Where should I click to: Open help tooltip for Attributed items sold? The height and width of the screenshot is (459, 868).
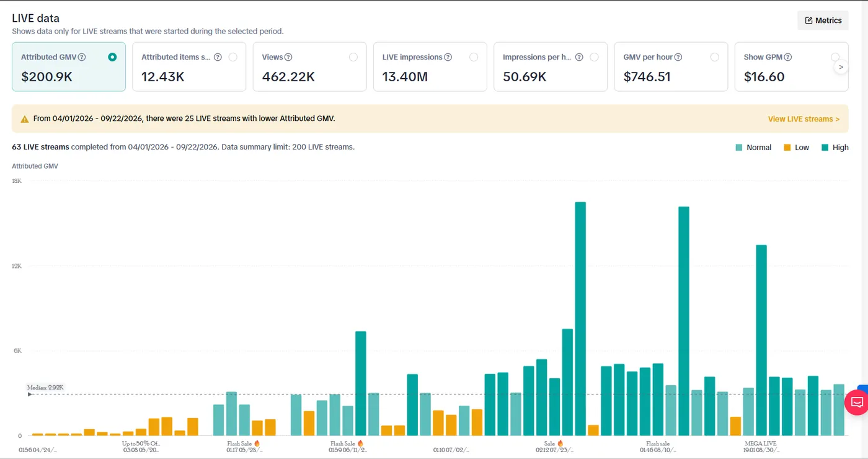(218, 57)
